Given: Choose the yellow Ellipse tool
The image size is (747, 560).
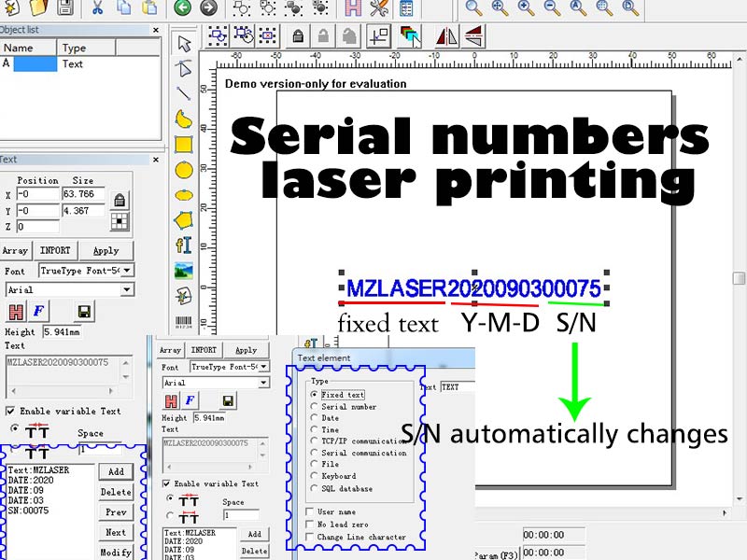Looking at the screenshot, I should click(184, 195).
